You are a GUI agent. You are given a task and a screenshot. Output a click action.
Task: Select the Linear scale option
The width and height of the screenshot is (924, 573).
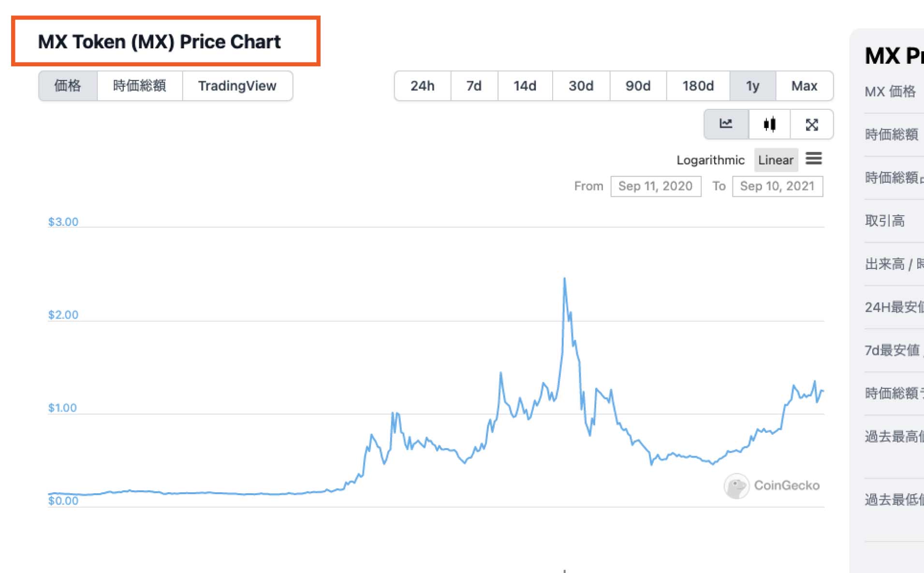pos(776,160)
